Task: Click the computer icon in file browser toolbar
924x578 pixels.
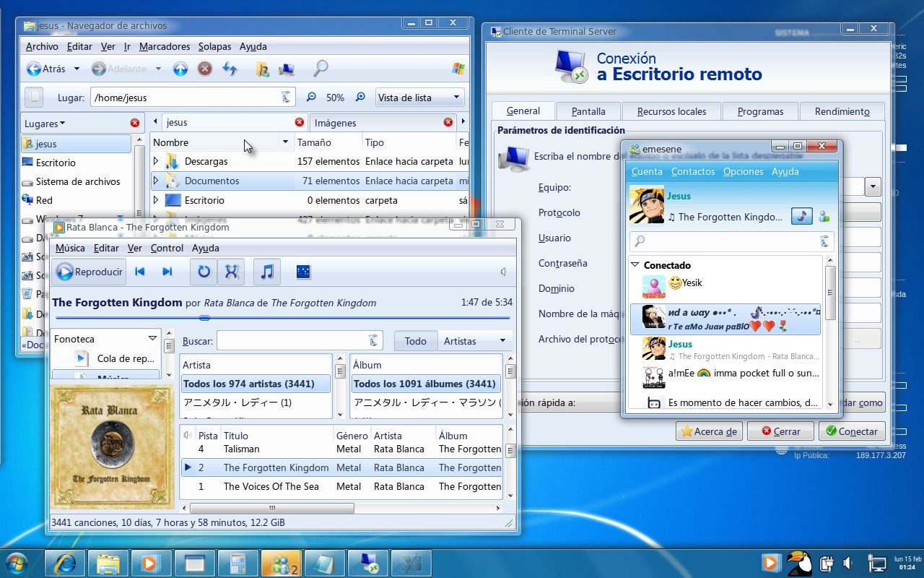Action: pos(287,69)
